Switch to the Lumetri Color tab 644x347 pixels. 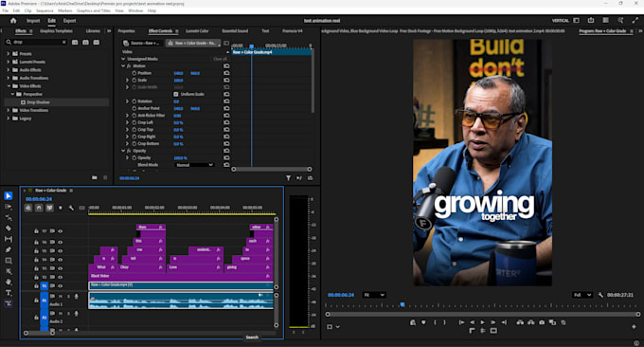pyautogui.click(x=197, y=31)
